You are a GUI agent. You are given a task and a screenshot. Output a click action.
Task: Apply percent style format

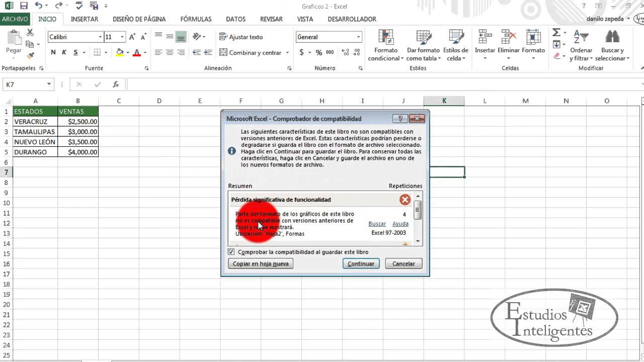(319, 52)
